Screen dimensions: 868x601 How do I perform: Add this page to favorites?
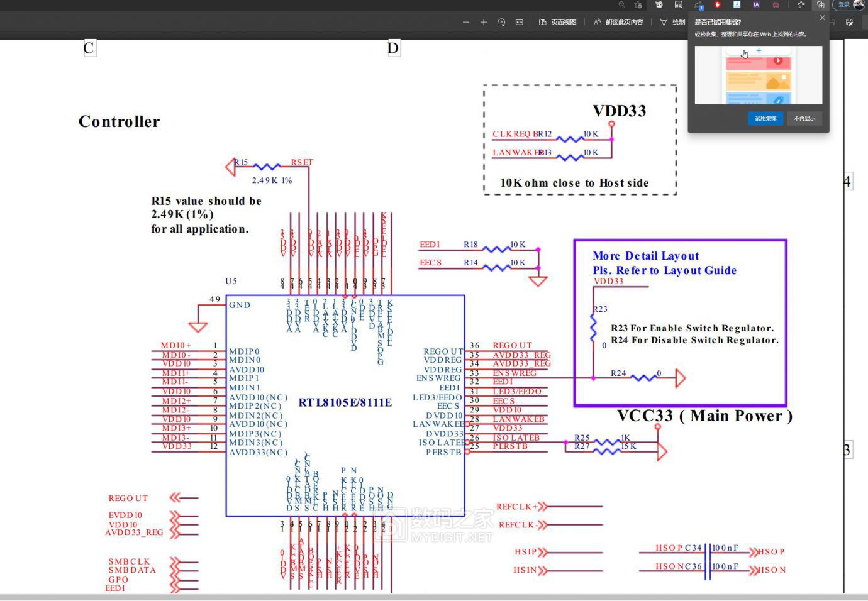(638, 4)
